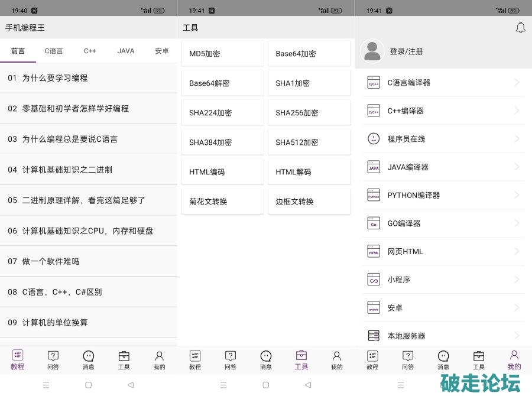Screen dimensions: 532x396
Task: Click the 本地服务器 server icon
Action: pyautogui.click(x=374, y=336)
